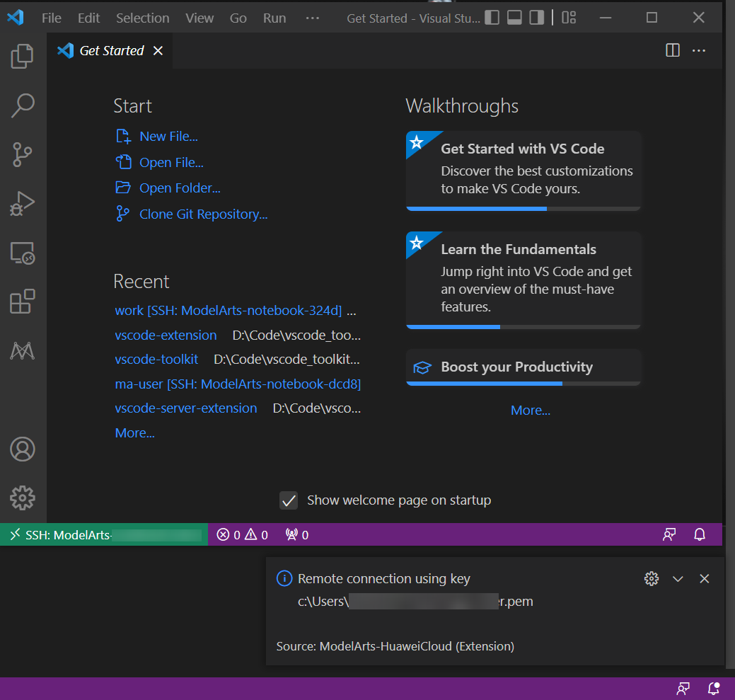735x700 pixels.
Task: Open the Manage gear in activity bar
Action: 22,498
